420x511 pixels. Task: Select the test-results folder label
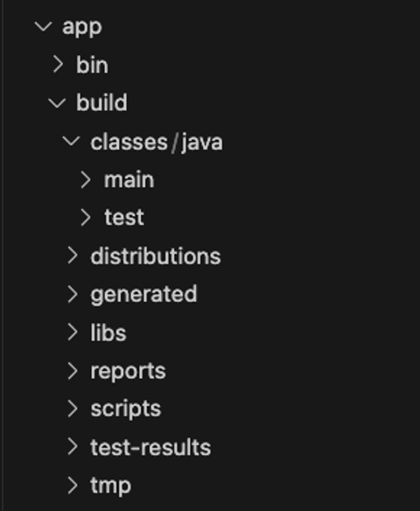coord(150,447)
